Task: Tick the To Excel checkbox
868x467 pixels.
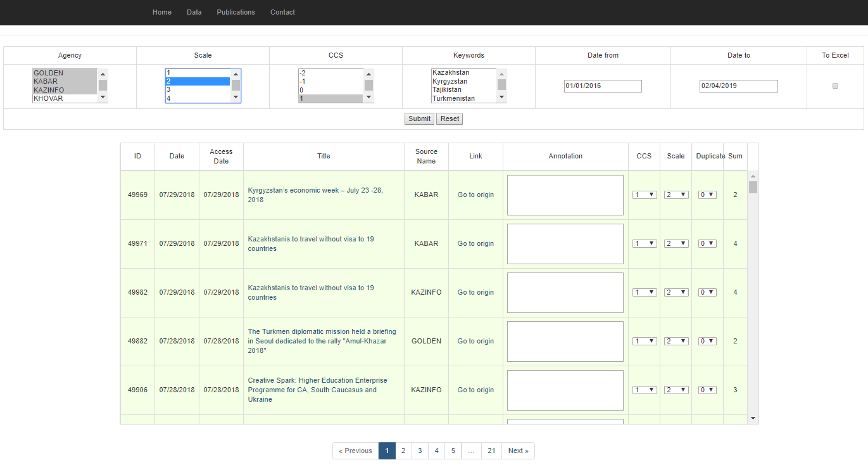Action: (835, 86)
